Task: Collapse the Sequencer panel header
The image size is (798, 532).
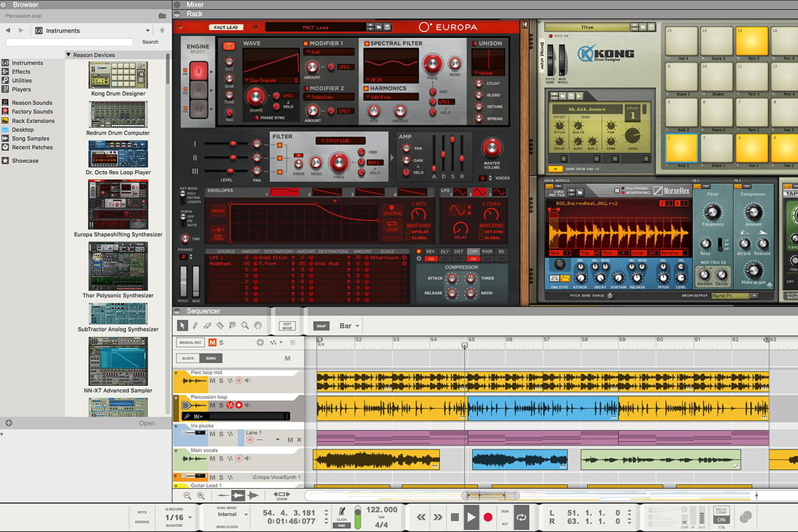Action: pos(177,311)
